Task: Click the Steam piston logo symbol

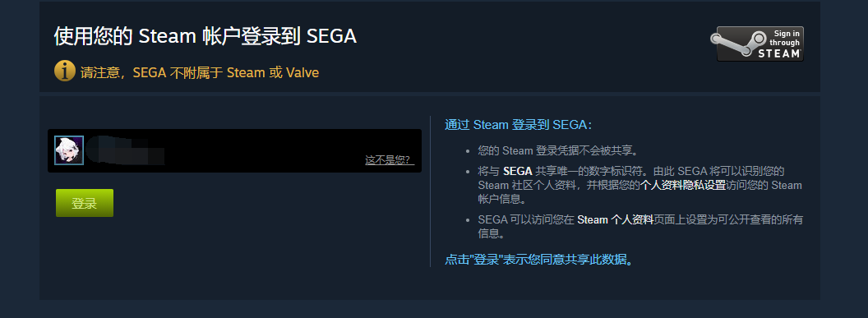Action: (x=733, y=44)
